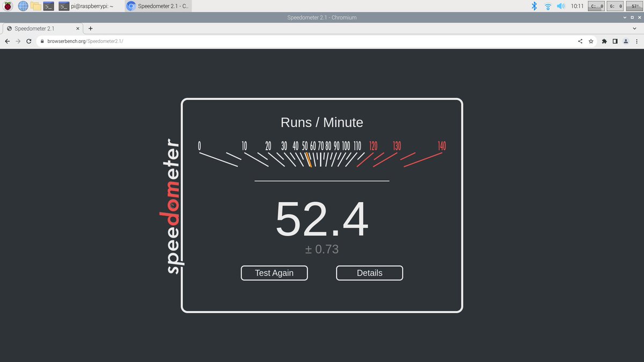The width and height of the screenshot is (644, 362).
Task: Expand the tab search chevron
Action: point(634,28)
